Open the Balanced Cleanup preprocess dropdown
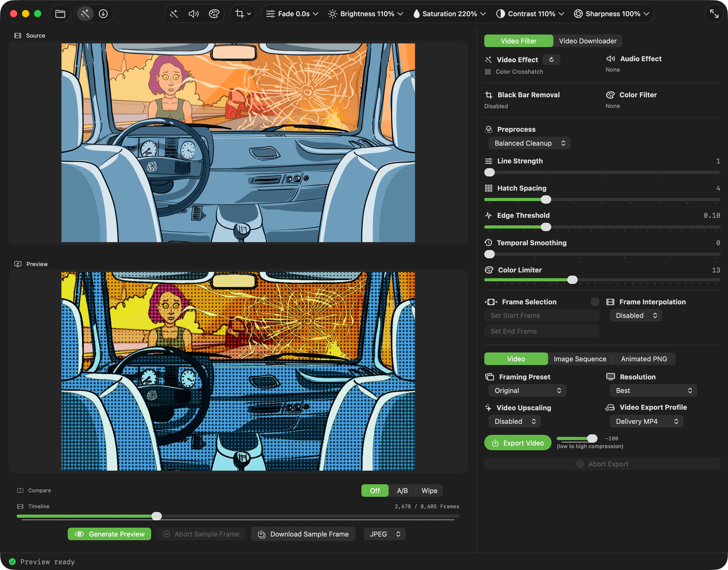 529,143
